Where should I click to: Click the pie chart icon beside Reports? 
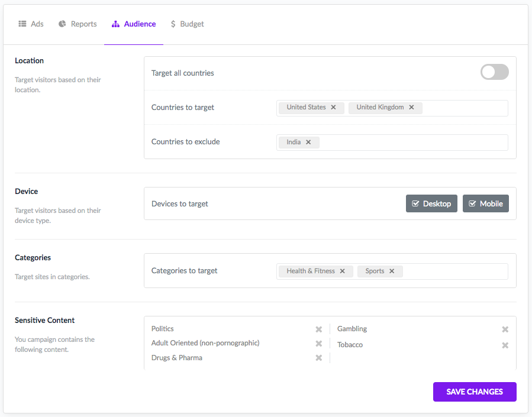click(x=62, y=24)
